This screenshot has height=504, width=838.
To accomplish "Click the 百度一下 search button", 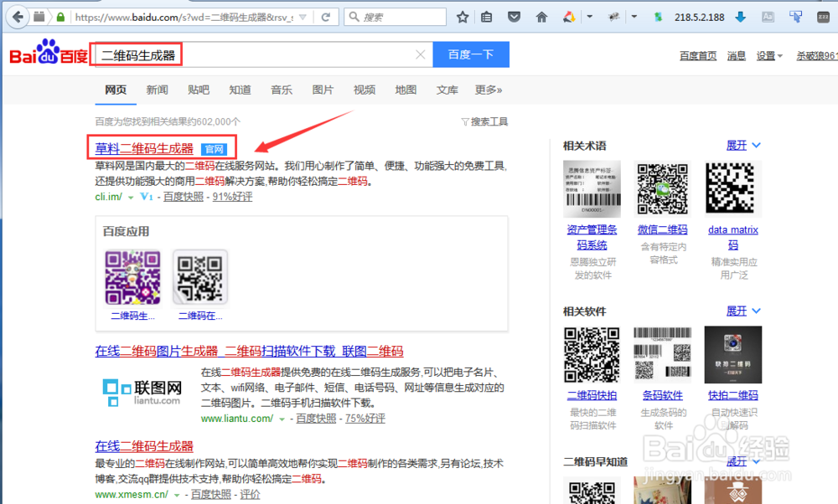I will [x=471, y=54].
